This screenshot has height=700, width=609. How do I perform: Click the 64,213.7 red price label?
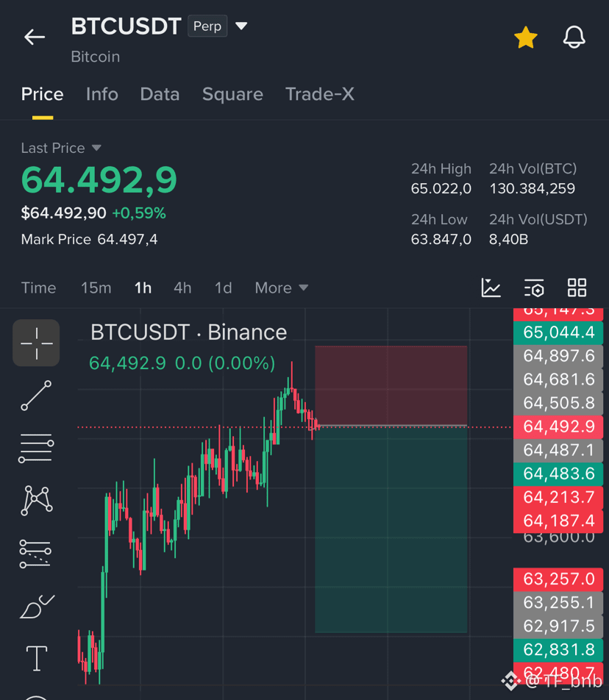pos(558,497)
